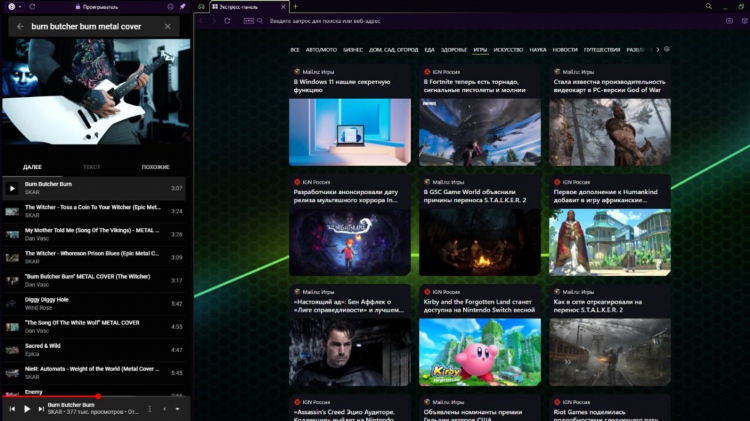Clear the 'burn butcher burn metal cover' search

(x=167, y=27)
